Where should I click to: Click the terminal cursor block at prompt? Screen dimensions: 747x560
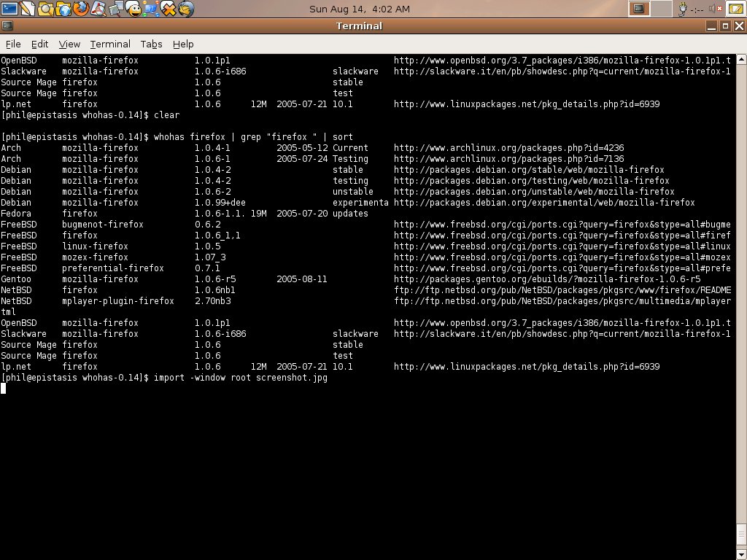click(4, 388)
